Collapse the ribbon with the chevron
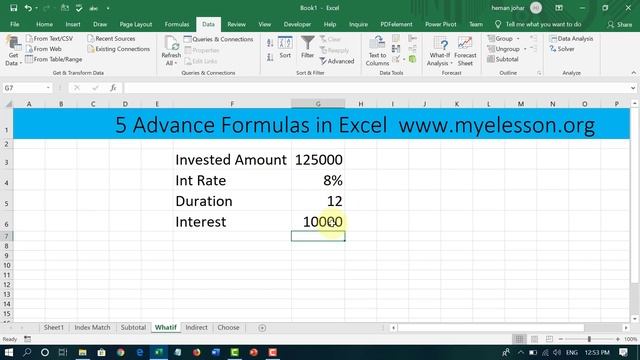The height and width of the screenshot is (360, 640). coord(633,73)
